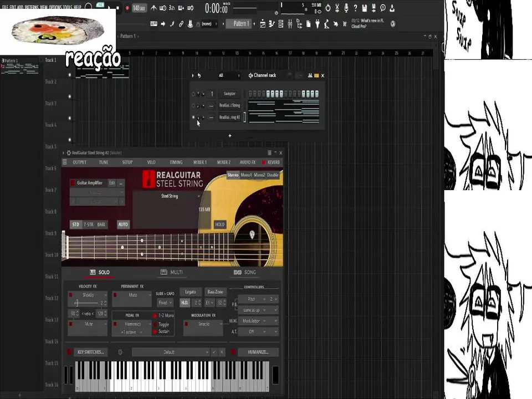Click the Legato button

(x=190, y=292)
